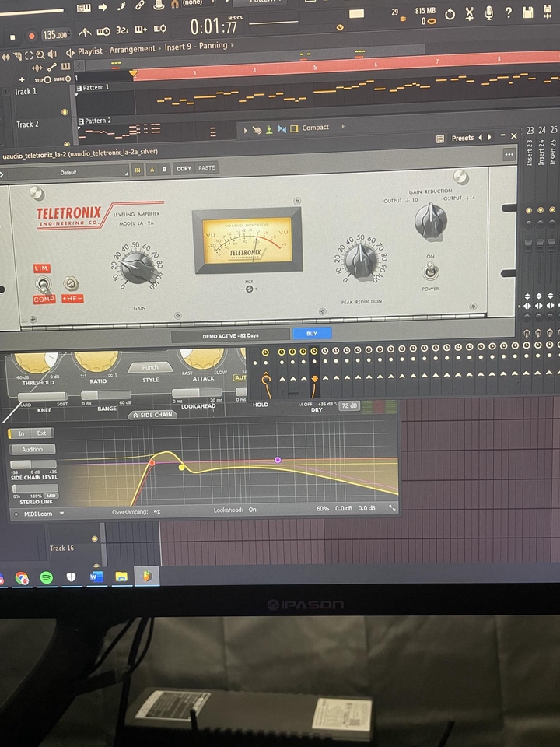Click the Punch style selector
560x747 pixels.
(150, 367)
